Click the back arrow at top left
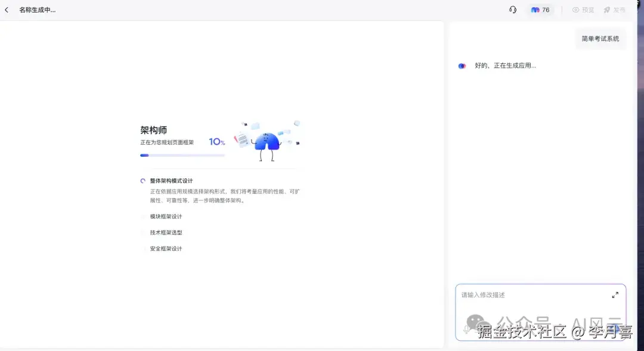This screenshot has height=351, width=644. (x=6, y=10)
